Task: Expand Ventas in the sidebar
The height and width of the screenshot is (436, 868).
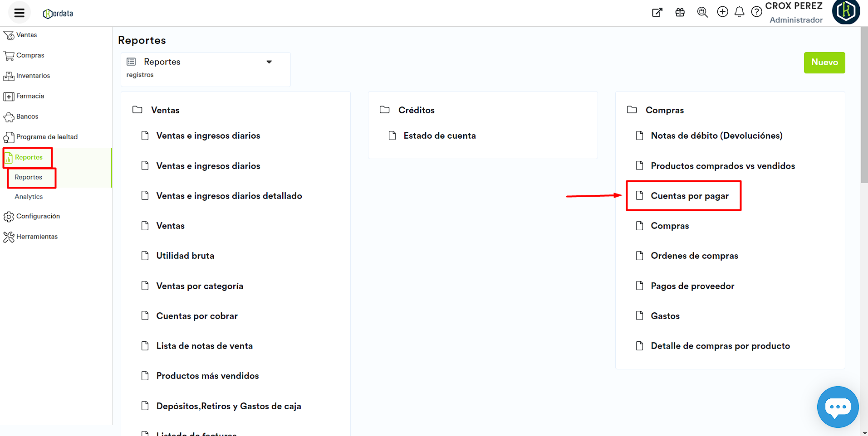Action: [x=26, y=35]
